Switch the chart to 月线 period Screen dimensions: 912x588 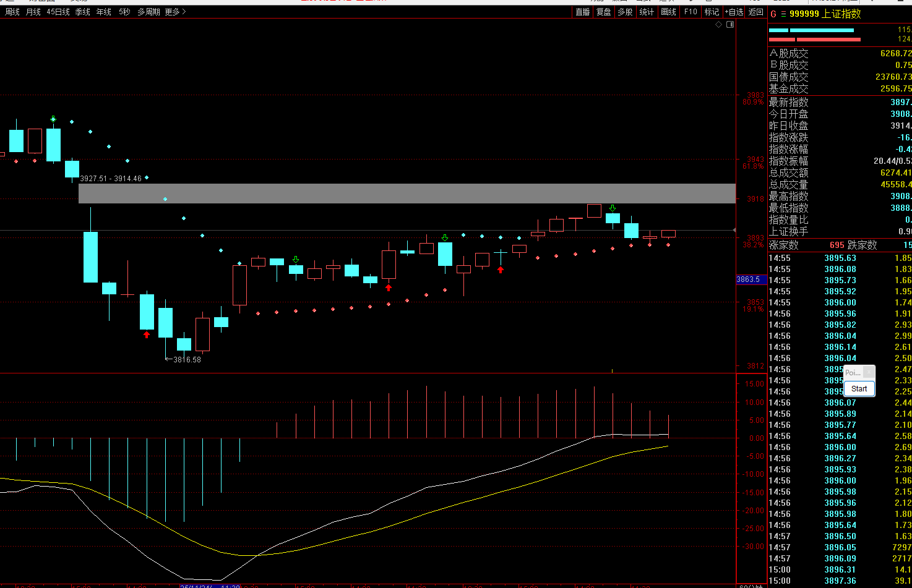pos(33,12)
